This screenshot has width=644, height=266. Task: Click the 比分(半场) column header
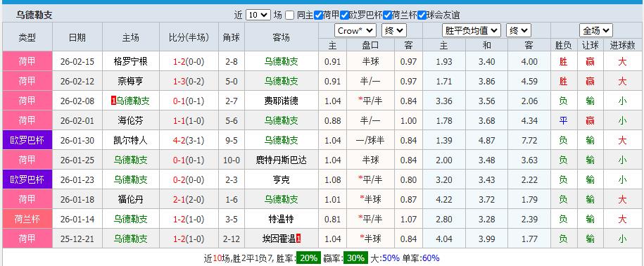(x=189, y=38)
